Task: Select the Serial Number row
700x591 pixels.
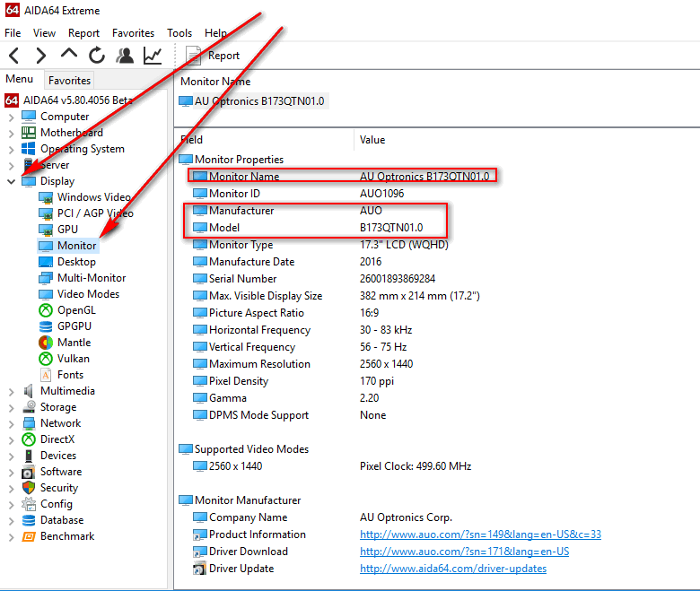Action: (314, 279)
